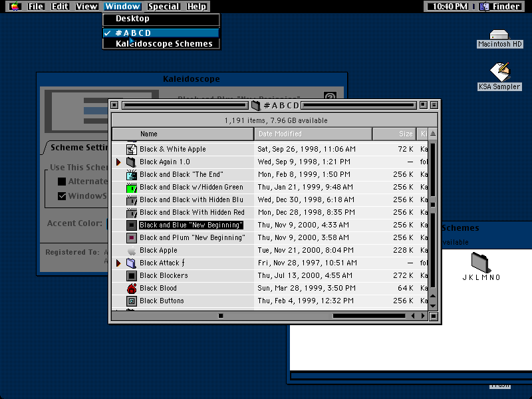Click the Black and Blue "New Beginning" icon

[x=131, y=225]
